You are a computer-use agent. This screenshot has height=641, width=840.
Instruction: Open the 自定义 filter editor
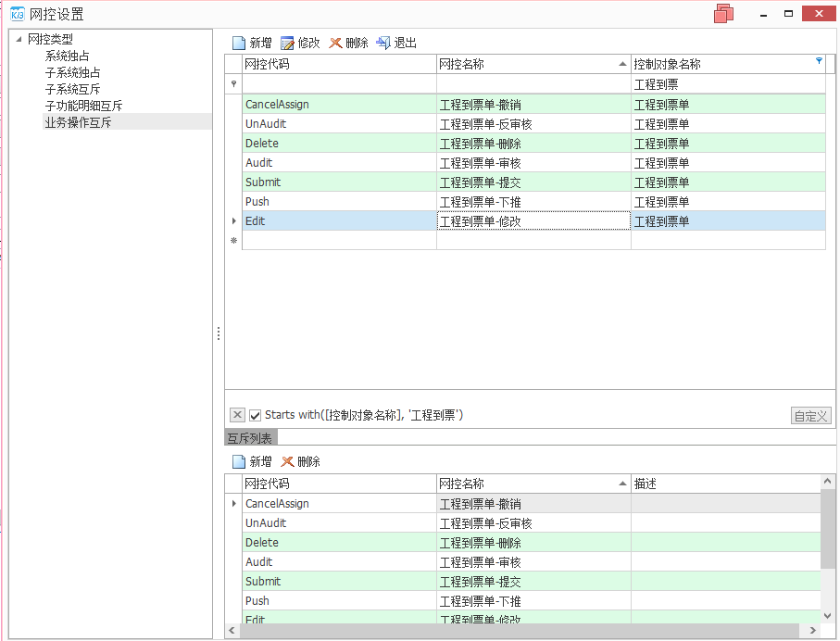coord(810,415)
